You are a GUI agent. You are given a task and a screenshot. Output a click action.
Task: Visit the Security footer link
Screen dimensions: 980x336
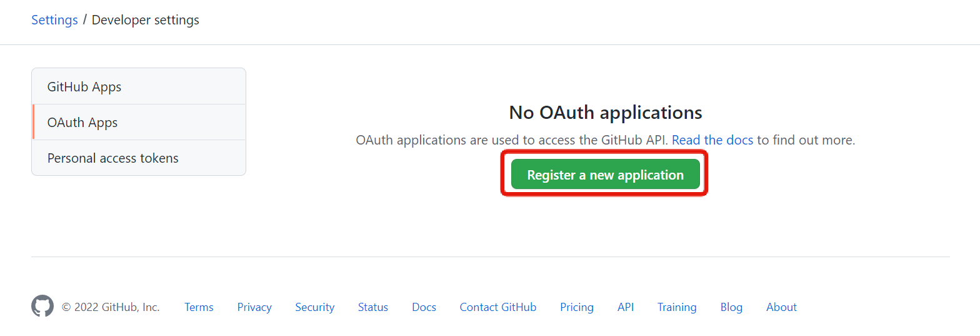point(315,307)
